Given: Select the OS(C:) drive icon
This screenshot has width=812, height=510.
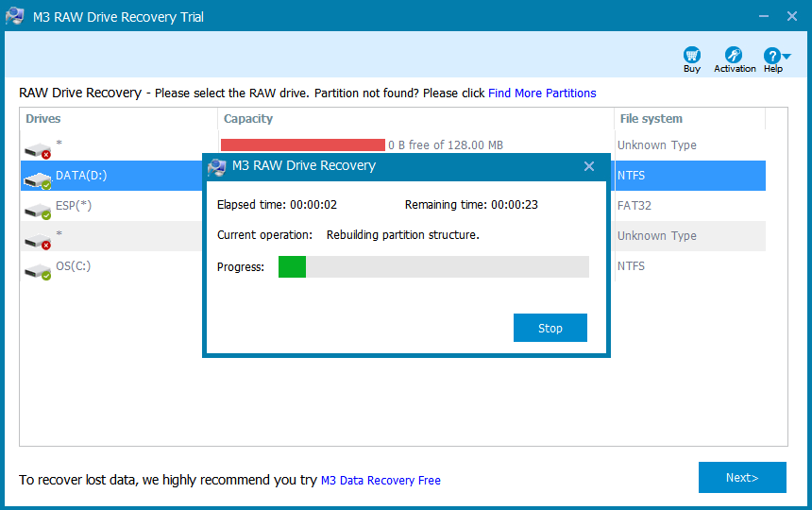Looking at the screenshot, I should click(x=38, y=271).
